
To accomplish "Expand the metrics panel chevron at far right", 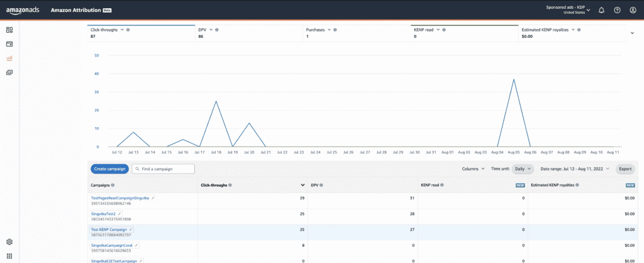I will coord(632,33).
